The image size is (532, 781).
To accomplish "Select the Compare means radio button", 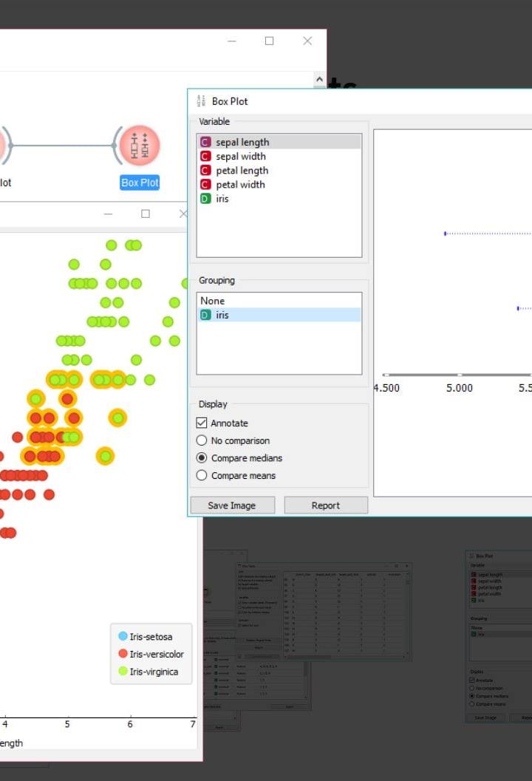I will [x=201, y=475].
